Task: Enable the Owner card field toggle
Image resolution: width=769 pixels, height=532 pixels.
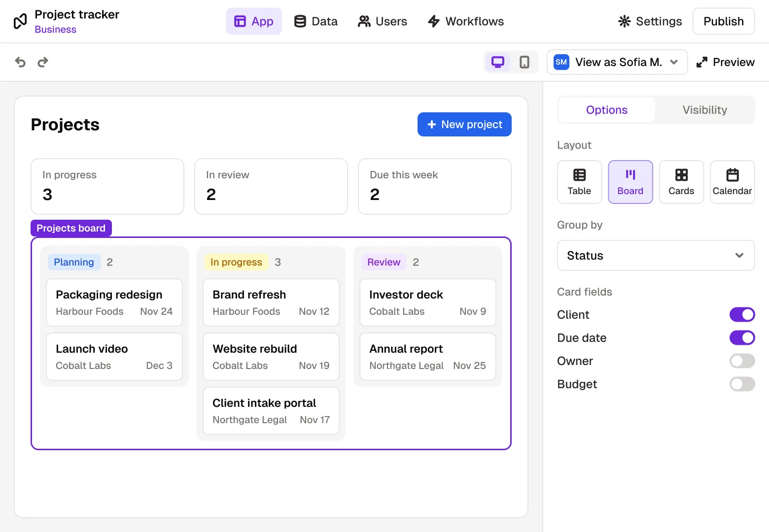Action: tap(742, 361)
